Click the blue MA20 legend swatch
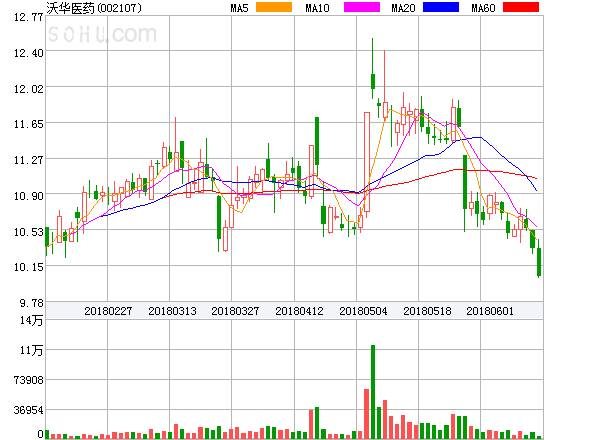 441,7
